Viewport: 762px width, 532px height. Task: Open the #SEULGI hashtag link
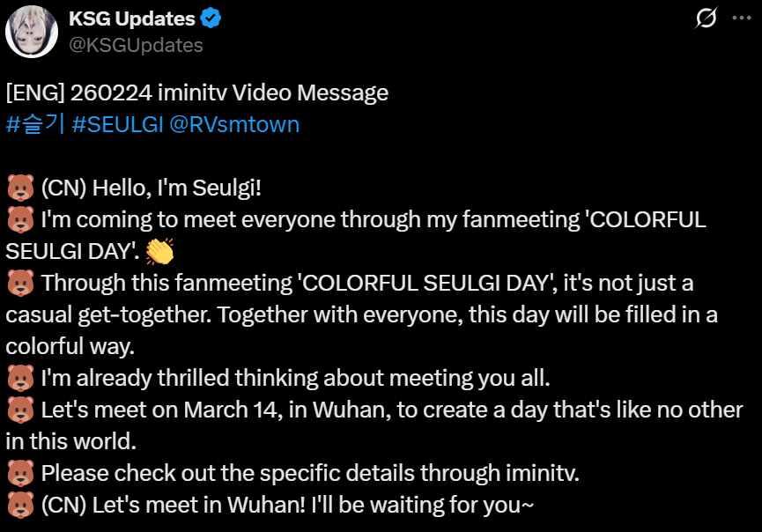click(116, 124)
